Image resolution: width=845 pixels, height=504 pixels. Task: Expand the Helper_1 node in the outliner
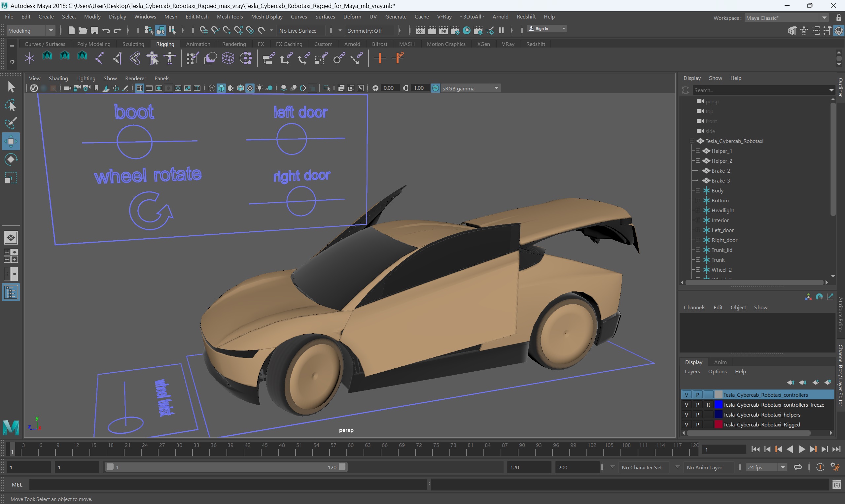click(x=697, y=151)
